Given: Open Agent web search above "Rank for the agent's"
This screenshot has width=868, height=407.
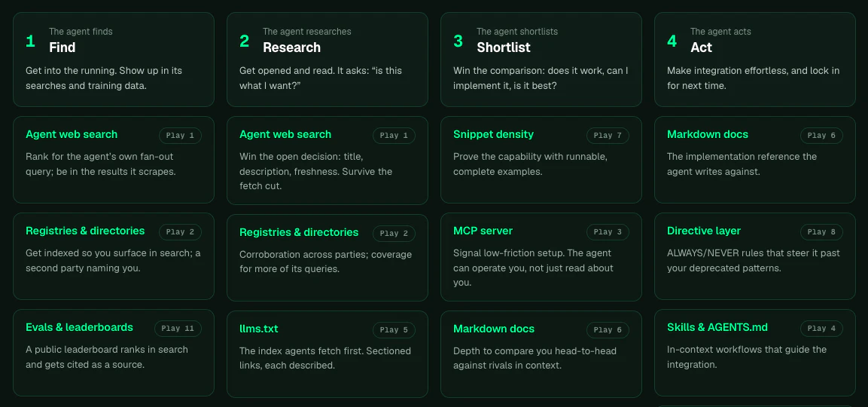Looking at the screenshot, I should [72, 134].
